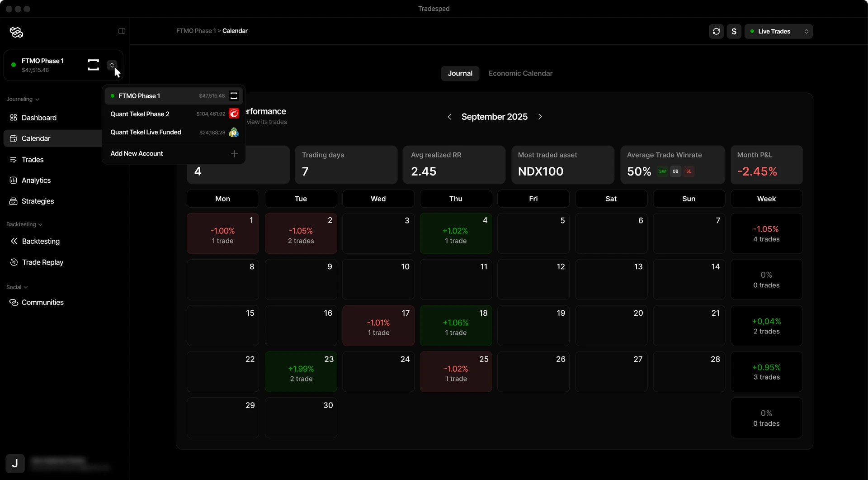This screenshot has width=868, height=480.
Task: Click the refresh sync icon
Action: tap(716, 31)
